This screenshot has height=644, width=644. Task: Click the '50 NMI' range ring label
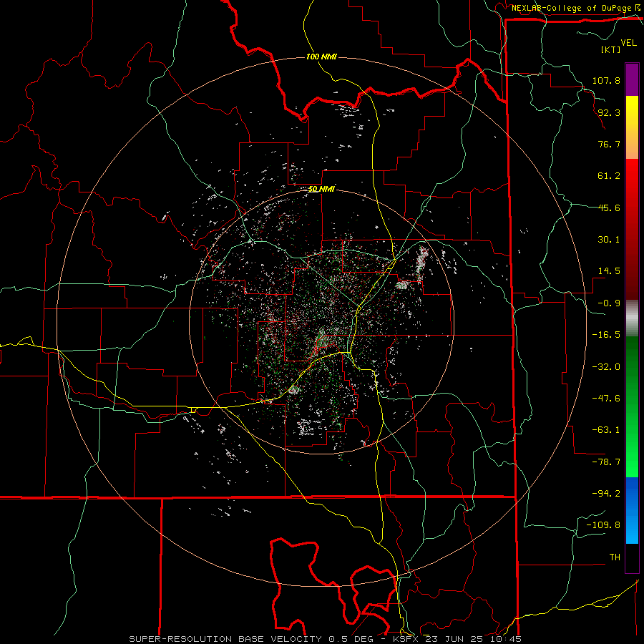point(321,189)
